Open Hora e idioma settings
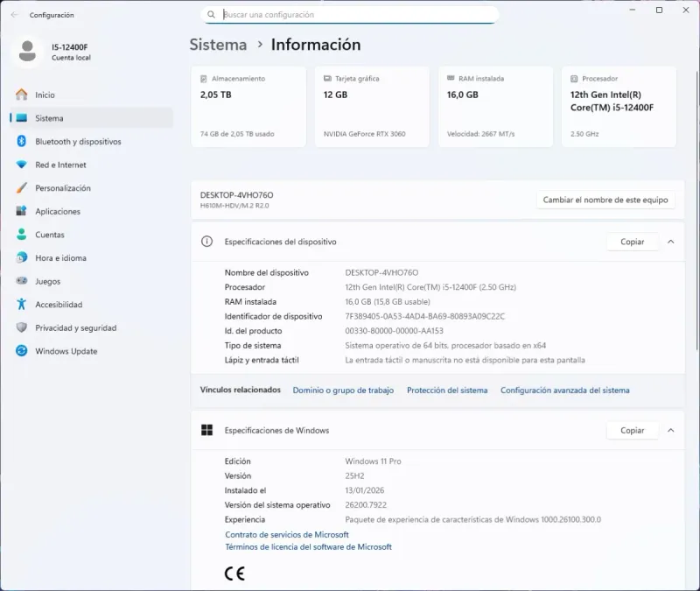The height and width of the screenshot is (591, 700). click(91, 257)
